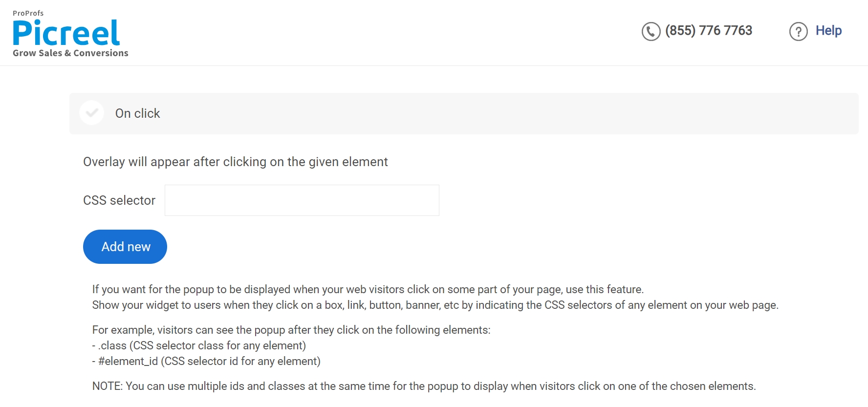Click the phone handset icon
868x407 pixels.
point(651,31)
